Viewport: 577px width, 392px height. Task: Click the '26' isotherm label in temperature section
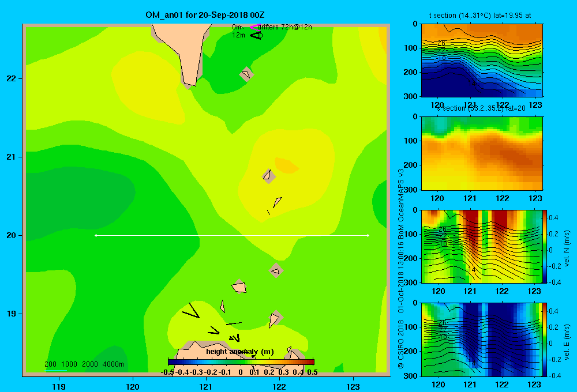click(x=441, y=43)
